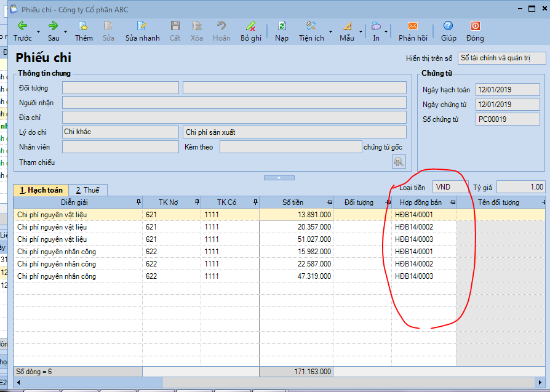Pin the Hợp đồng bán column
This screenshot has width=550, height=392.
coord(452,202)
